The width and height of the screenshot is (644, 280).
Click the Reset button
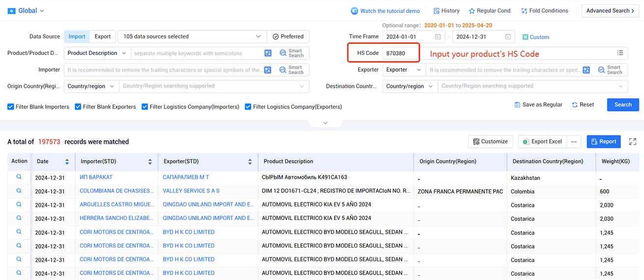[583, 105]
